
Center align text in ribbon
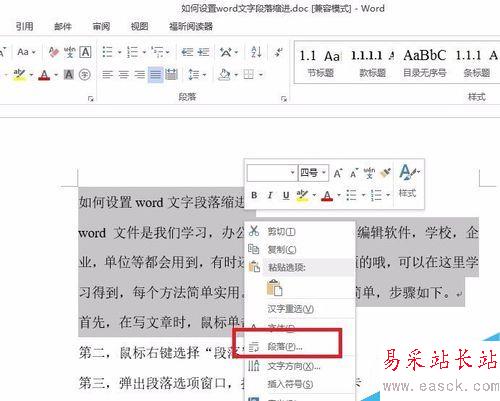pos(124,75)
